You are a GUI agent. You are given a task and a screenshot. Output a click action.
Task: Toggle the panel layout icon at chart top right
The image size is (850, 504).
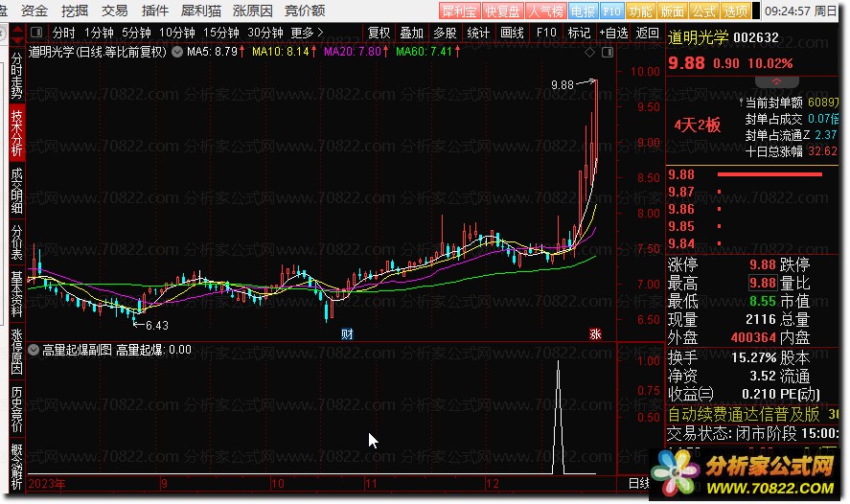608,52
